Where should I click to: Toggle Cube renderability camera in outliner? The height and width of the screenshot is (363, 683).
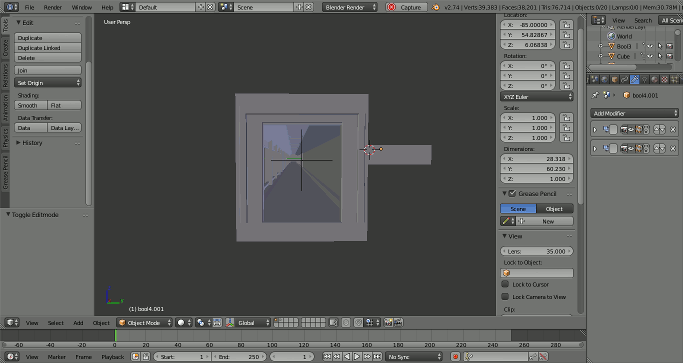(669, 56)
